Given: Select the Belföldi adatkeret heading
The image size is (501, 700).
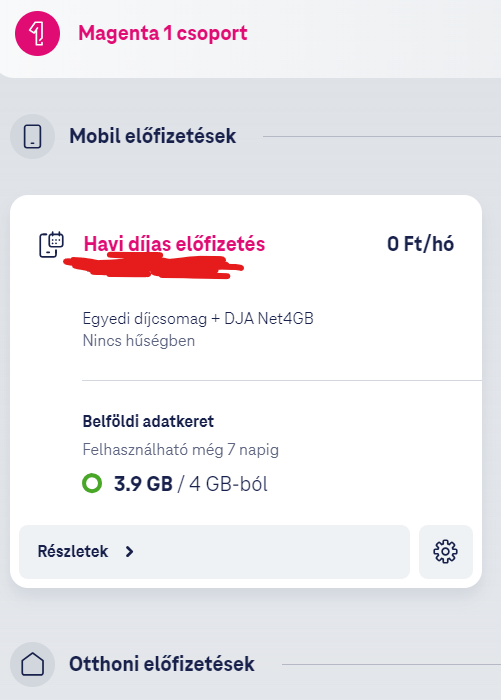Looking at the screenshot, I should (148, 421).
